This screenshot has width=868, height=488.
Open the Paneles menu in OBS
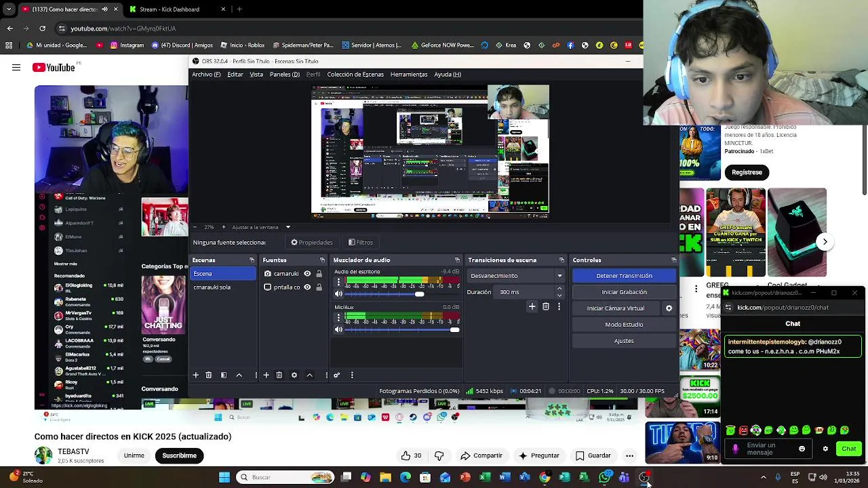pos(285,75)
